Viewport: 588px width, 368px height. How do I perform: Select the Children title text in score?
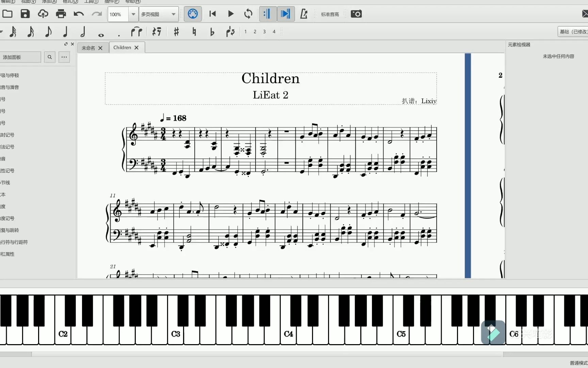[271, 78]
